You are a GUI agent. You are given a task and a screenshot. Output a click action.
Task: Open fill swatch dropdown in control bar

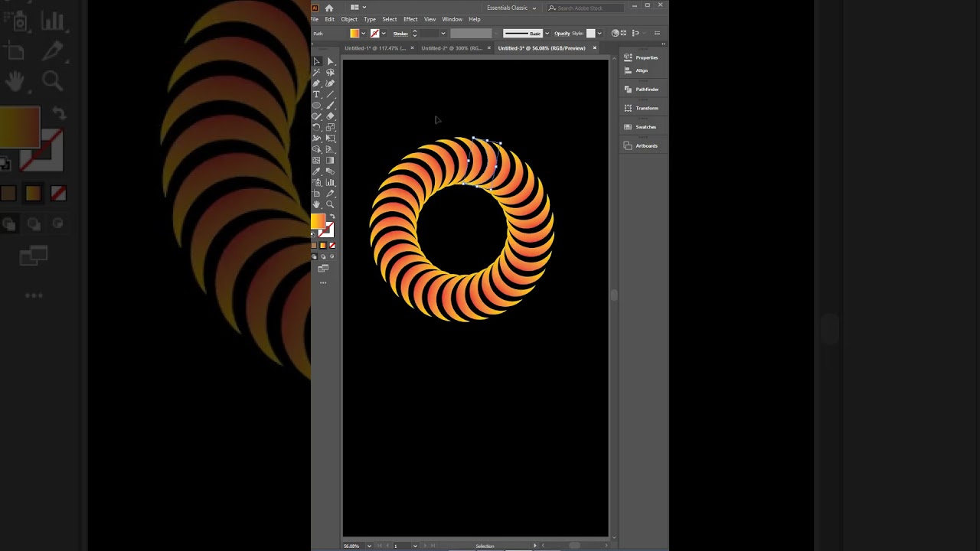click(x=362, y=34)
